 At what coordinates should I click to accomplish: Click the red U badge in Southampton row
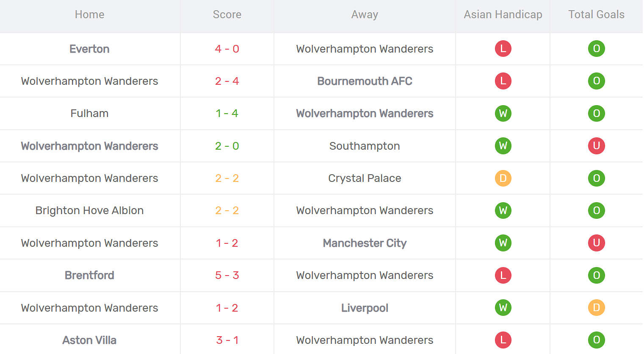pos(596,146)
